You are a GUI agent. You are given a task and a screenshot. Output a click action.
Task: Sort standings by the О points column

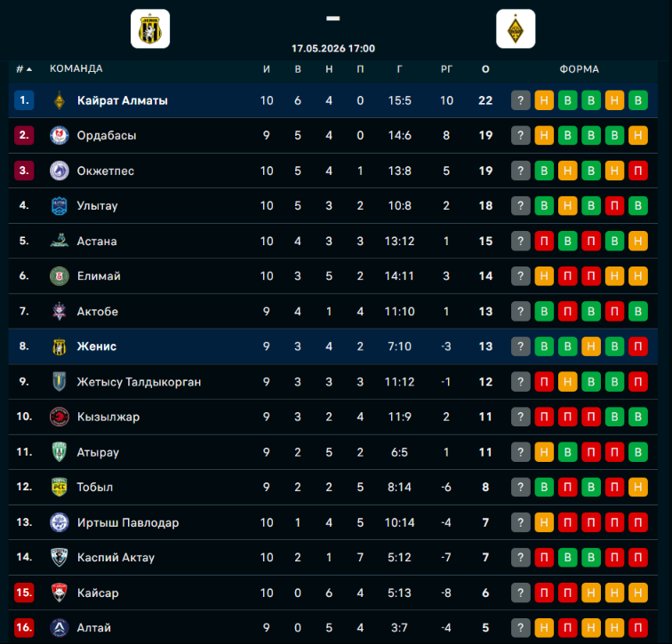(485, 69)
